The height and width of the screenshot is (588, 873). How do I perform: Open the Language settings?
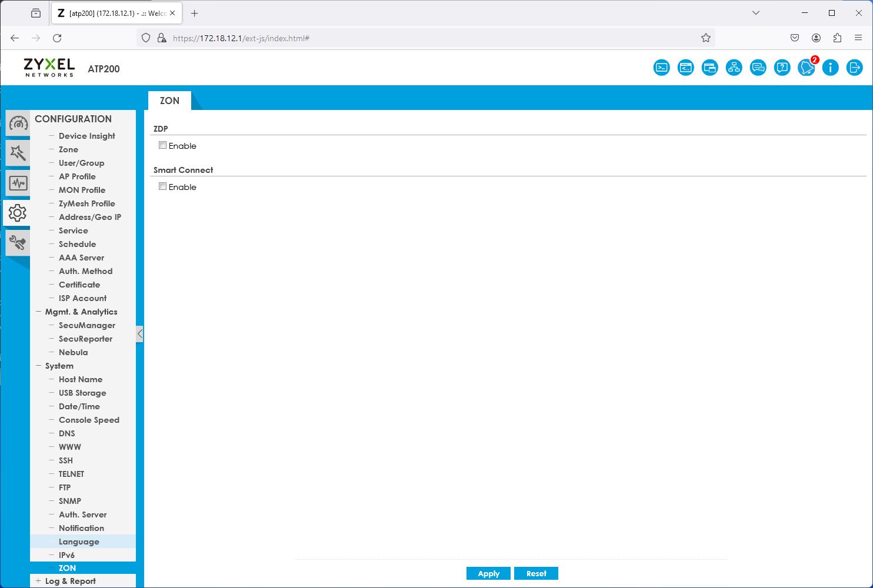[x=79, y=542]
